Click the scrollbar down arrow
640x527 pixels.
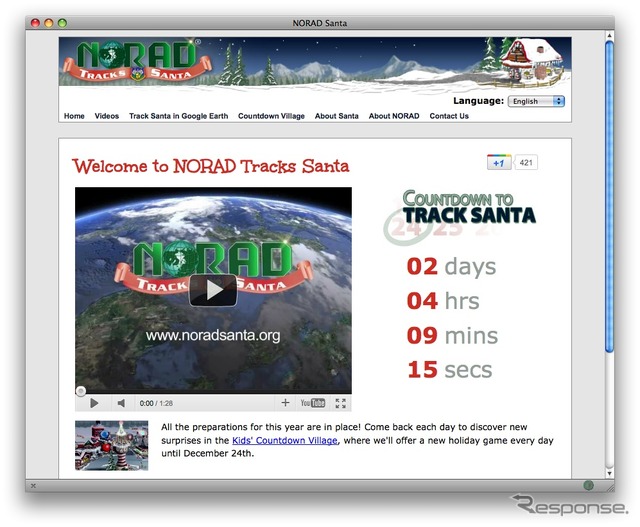609,474
